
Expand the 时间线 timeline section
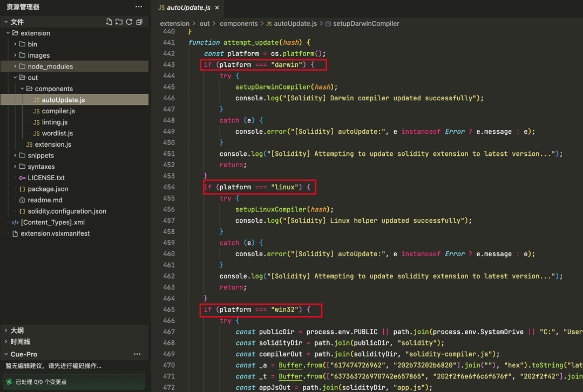(6, 341)
